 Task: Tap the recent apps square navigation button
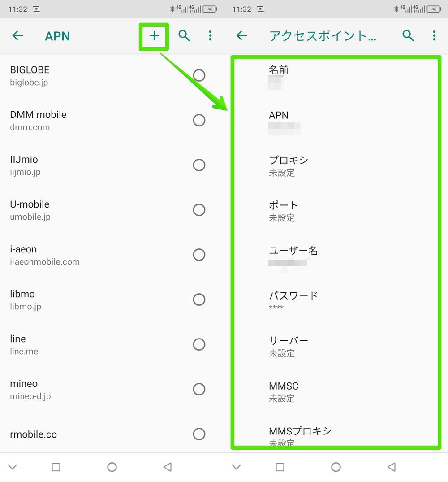coord(56,467)
